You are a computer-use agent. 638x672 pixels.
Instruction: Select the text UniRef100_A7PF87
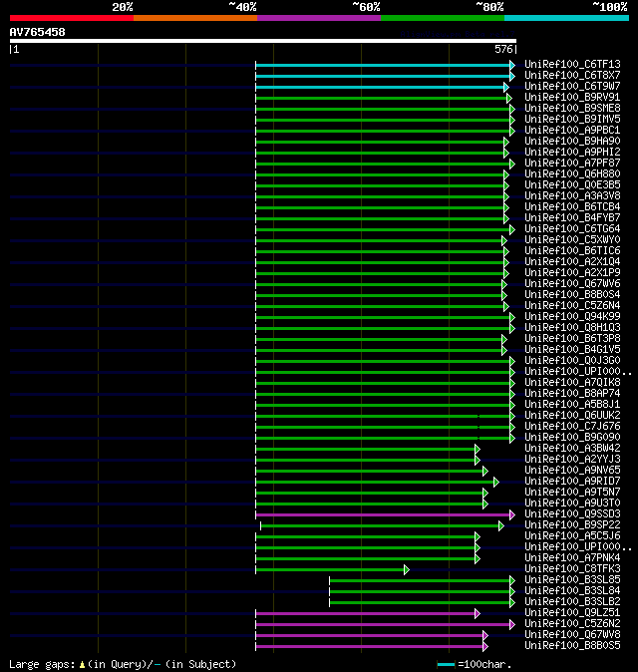coord(572,163)
